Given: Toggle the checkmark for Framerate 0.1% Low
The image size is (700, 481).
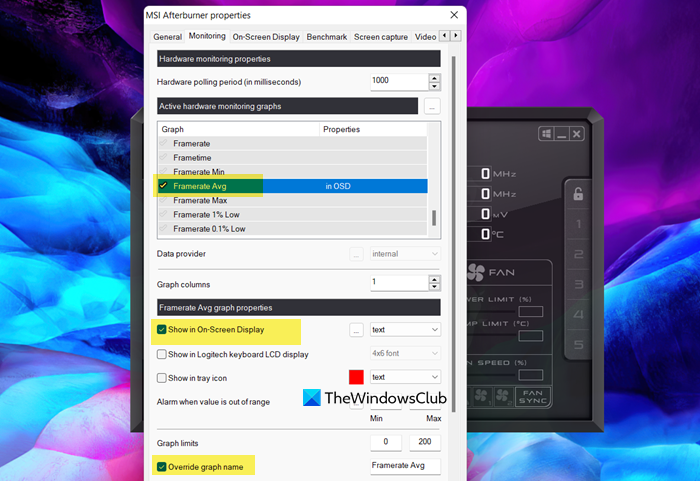Looking at the screenshot, I should tap(163, 228).
